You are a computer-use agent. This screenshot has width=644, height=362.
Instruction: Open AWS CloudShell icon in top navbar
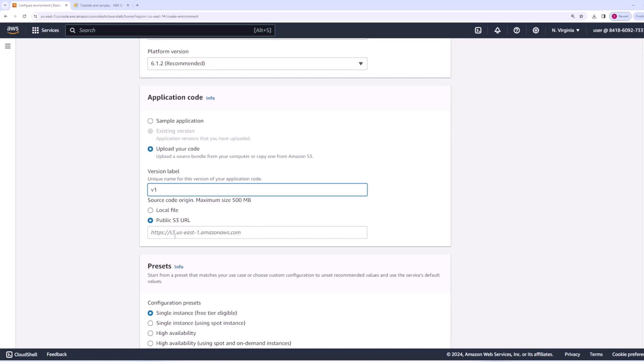point(478,30)
